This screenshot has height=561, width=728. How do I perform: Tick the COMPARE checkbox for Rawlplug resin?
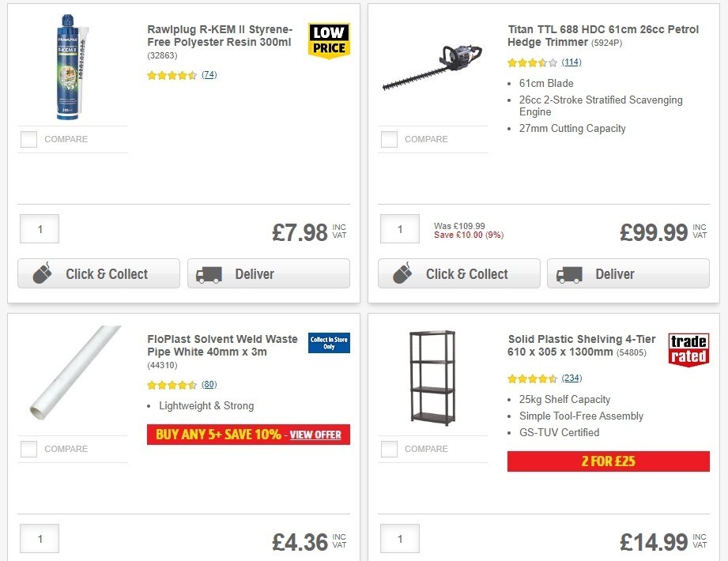(x=28, y=139)
